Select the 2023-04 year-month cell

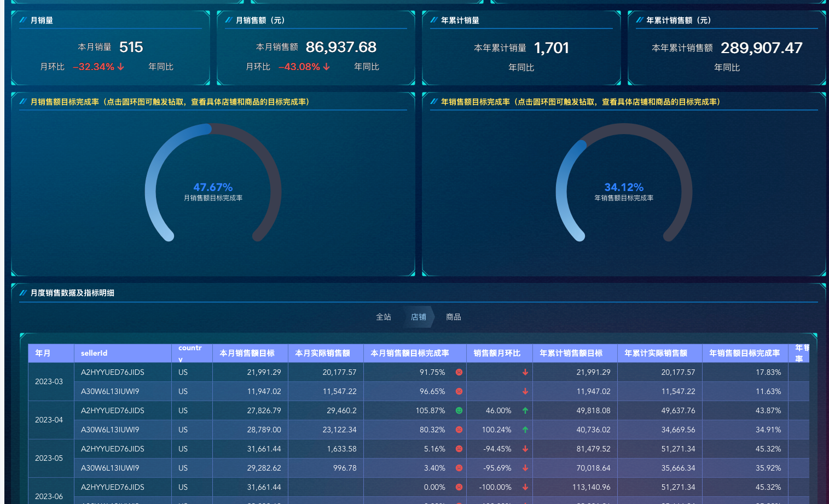(x=49, y=420)
